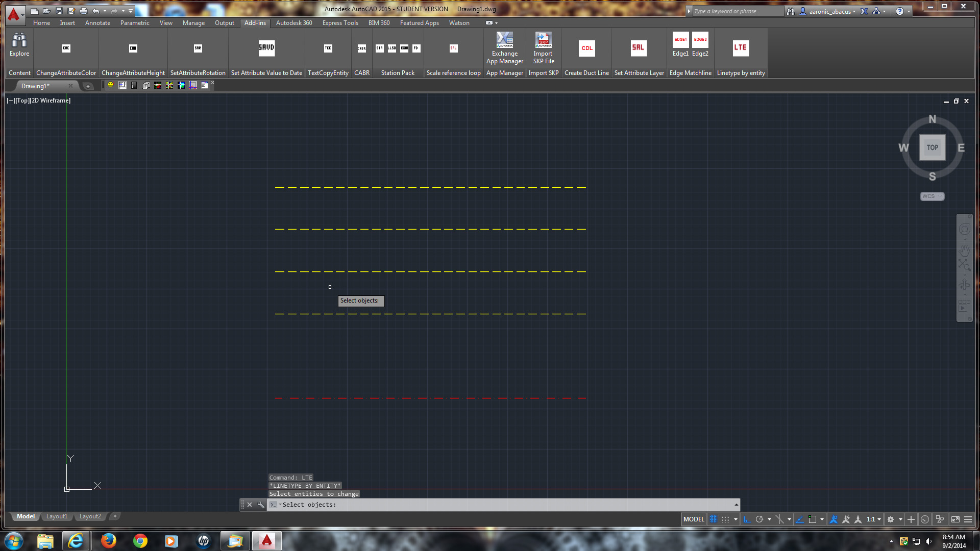Image resolution: width=980 pixels, height=551 pixels.
Task: Open the Express Tools ribbon tab
Action: [340, 23]
